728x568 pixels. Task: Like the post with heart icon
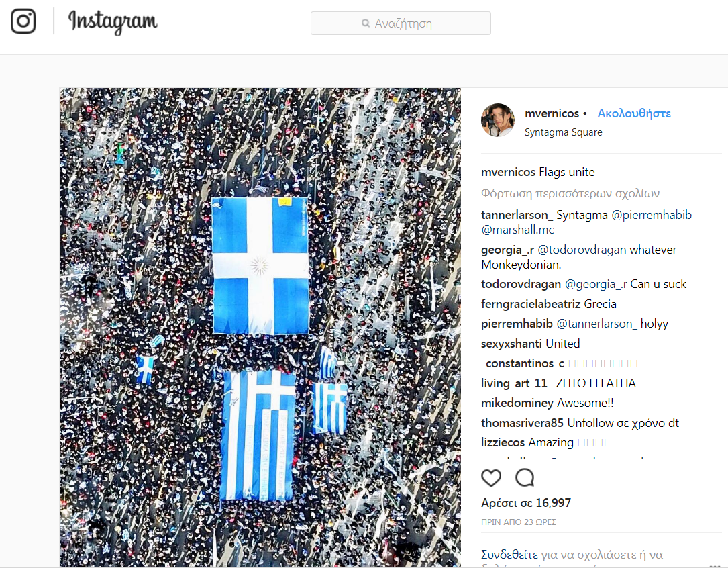pyautogui.click(x=491, y=478)
